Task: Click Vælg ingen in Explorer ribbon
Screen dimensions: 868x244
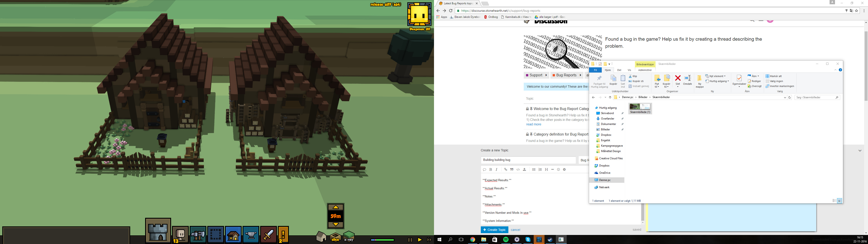Action: [x=774, y=81]
